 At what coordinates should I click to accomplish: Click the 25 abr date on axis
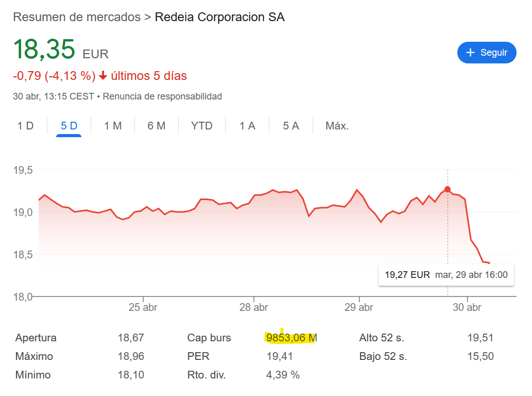[x=143, y=307]
